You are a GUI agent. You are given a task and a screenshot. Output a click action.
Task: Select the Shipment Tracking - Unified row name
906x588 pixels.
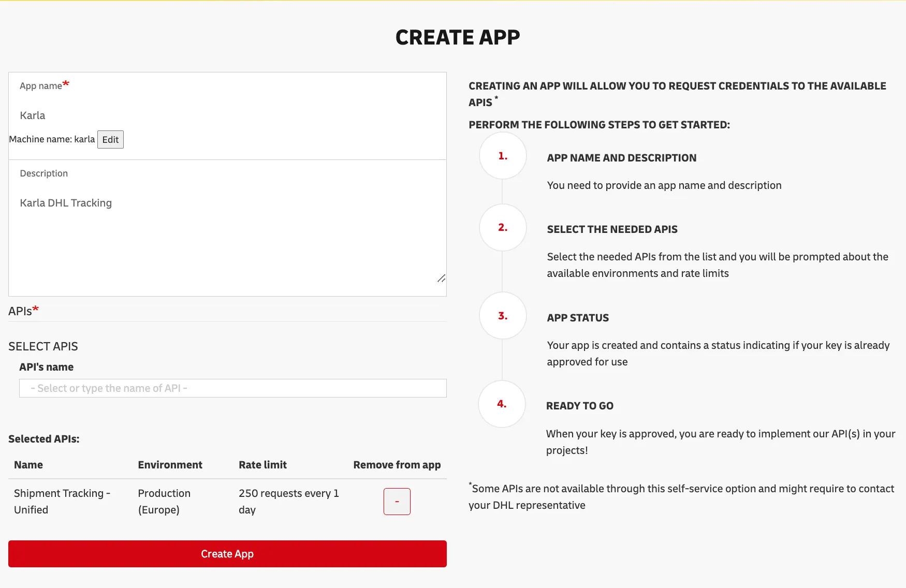pyautogui.click(x=62, y=502)
